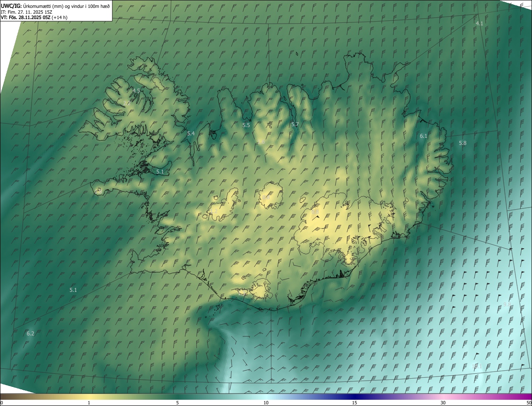Click the 5.4 precipitation value label
Viewport: 532px width, 406px height.
tap(191, 134)
